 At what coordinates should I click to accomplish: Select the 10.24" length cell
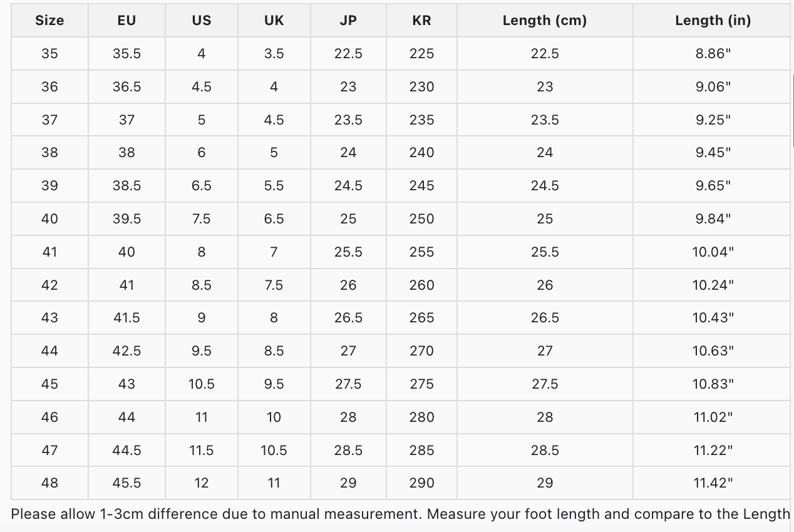click(713, 285)
